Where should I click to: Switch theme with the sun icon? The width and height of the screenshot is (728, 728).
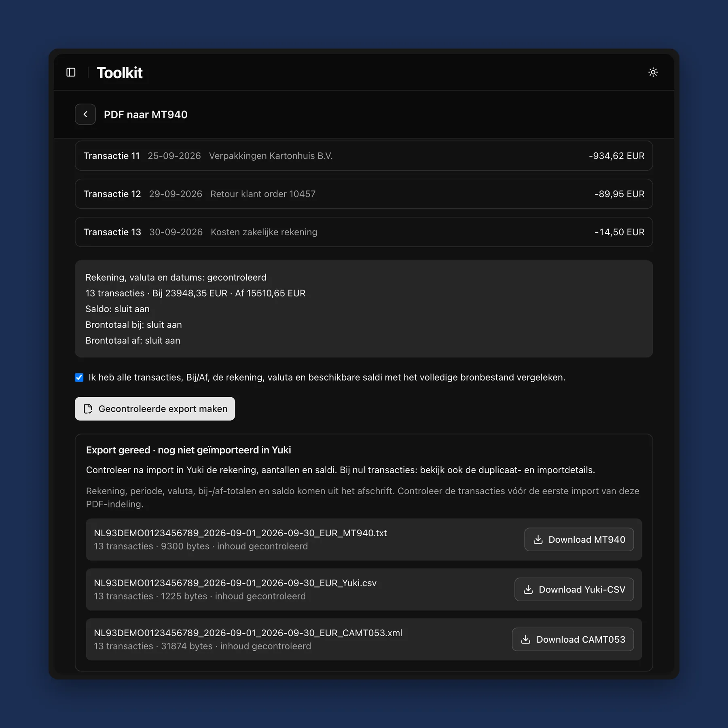coord(653,72)
